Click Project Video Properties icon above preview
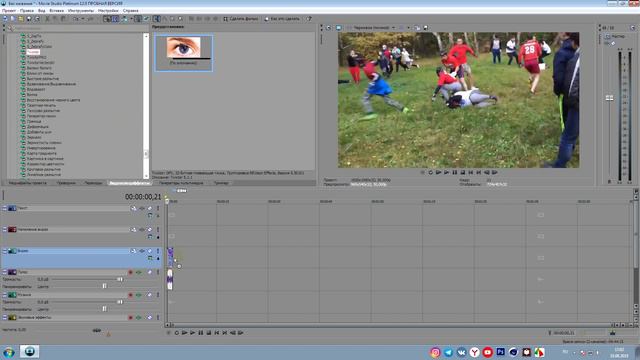This screenshot has width=640, height=360. coord(328,28)
